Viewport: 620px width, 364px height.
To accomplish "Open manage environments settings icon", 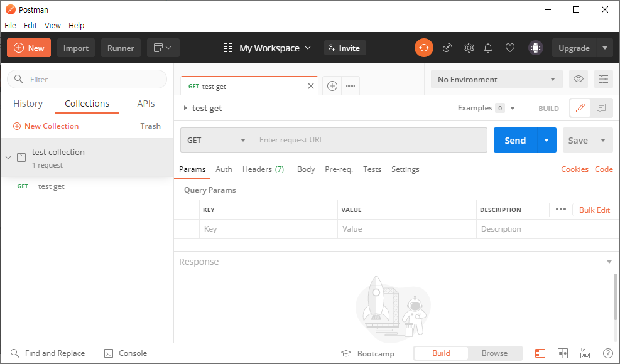I will pos(604,79).
